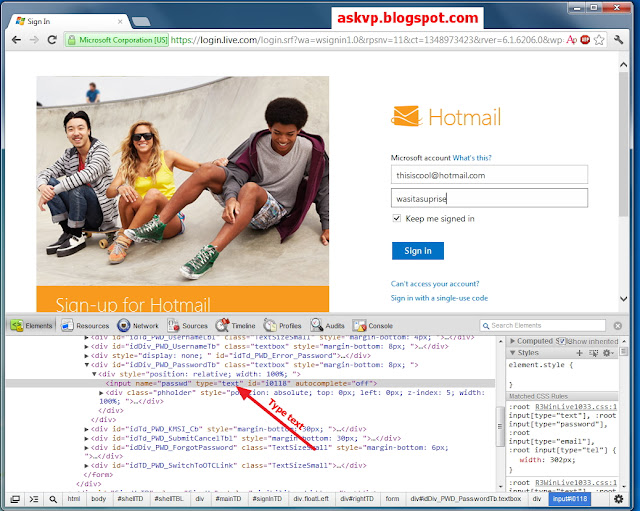Open DevTools settings gear icon
640x511 pixels.
point(619,499)
